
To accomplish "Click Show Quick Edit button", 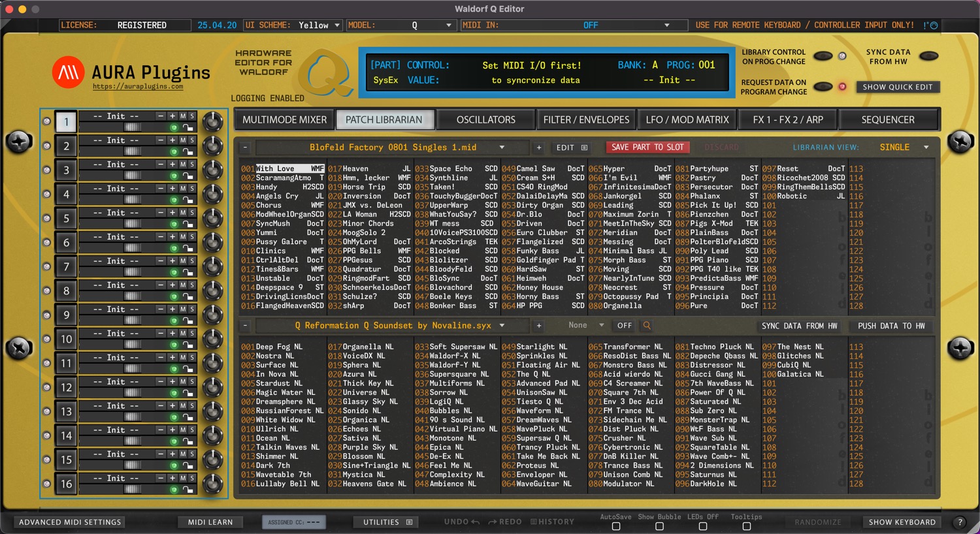I will click(x=898, y=87).
